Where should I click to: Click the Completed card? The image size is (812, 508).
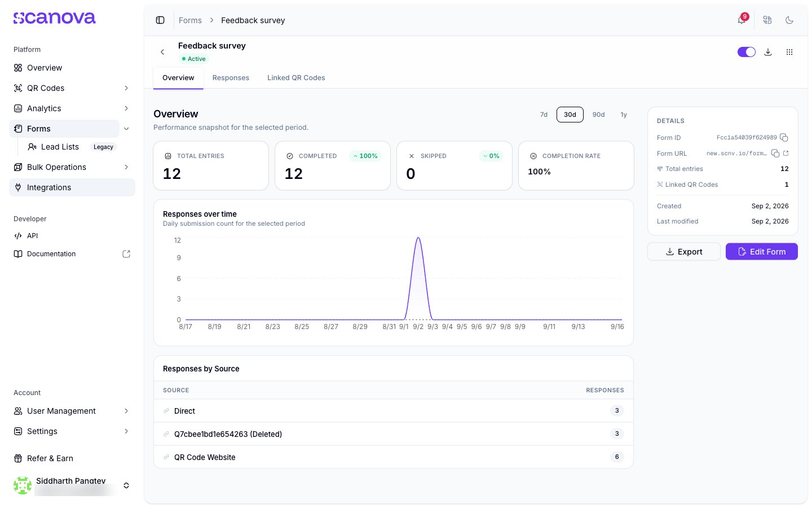point(333,166)
